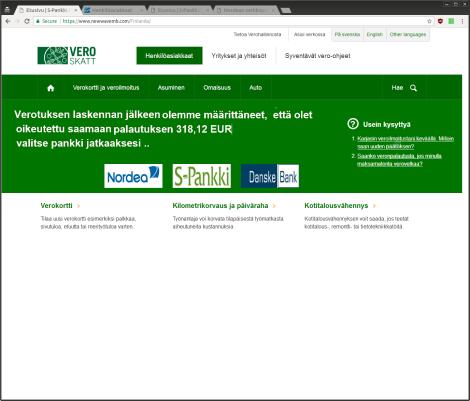Click the incognito icon at window top-left
The width and height of the screenshot is (470, 401).
pos(7,9)
